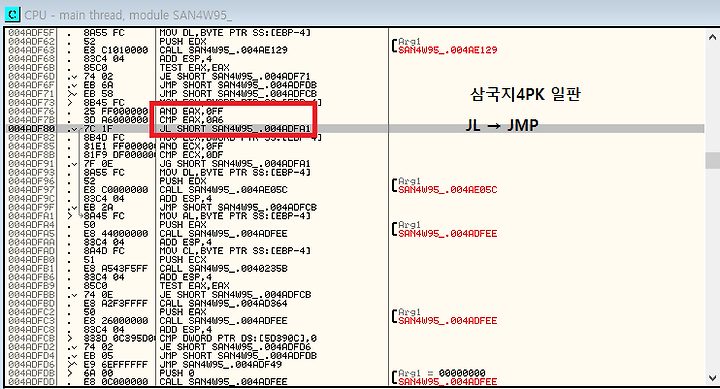Select the JMP SHORT row at address 004ADFD4
Viewport: 720px width, 389px height.
coord(238,355)
